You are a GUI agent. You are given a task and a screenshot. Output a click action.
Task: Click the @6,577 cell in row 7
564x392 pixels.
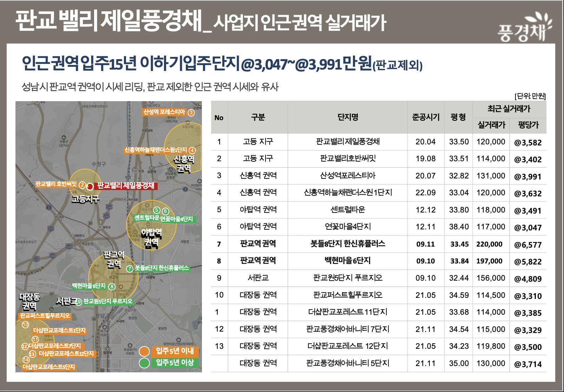(x=528, y=244)
